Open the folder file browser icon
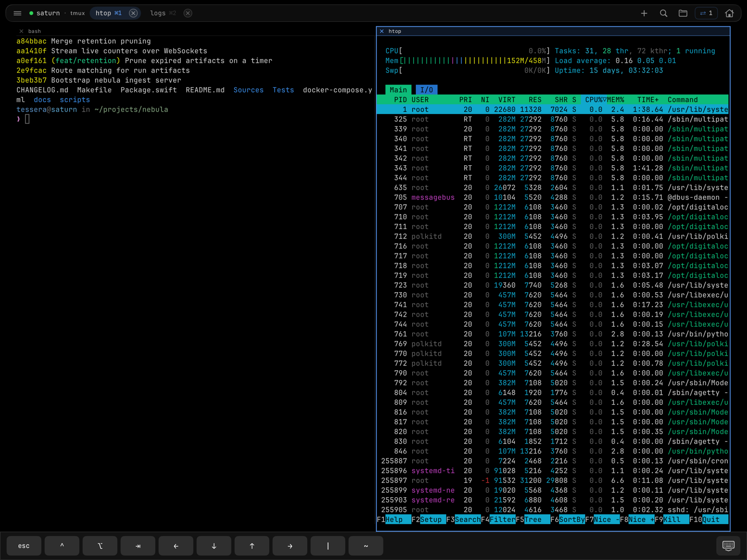This screenshot has width=747, height=560. point(683,13)
